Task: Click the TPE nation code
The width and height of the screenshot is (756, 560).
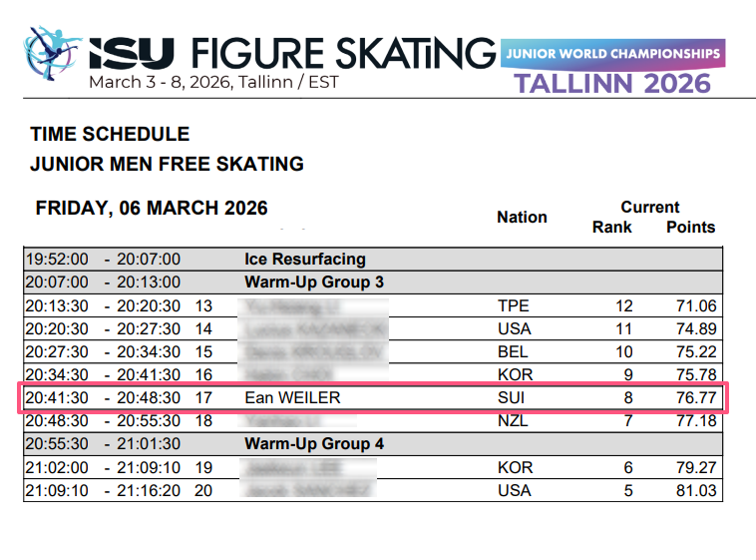Action: point(514,305)
